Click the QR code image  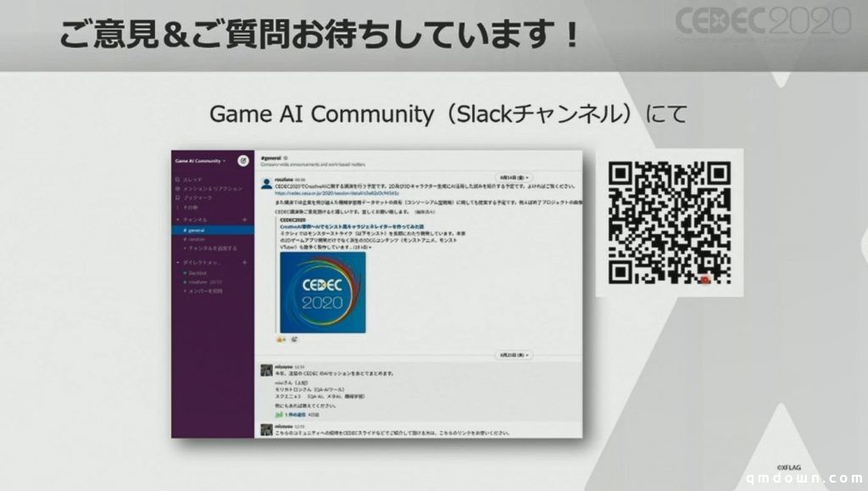670,220
